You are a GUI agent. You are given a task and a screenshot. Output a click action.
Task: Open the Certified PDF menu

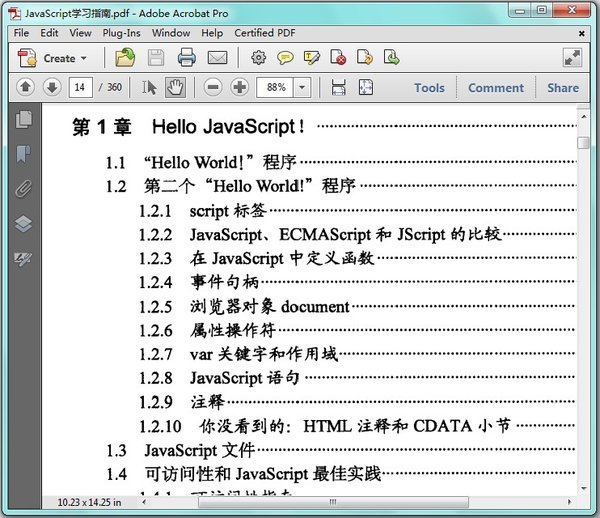pyautogui.click(x=265, y=33)
